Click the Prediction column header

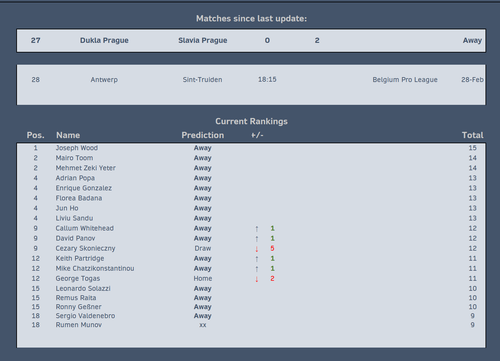(x=203, y=135)
